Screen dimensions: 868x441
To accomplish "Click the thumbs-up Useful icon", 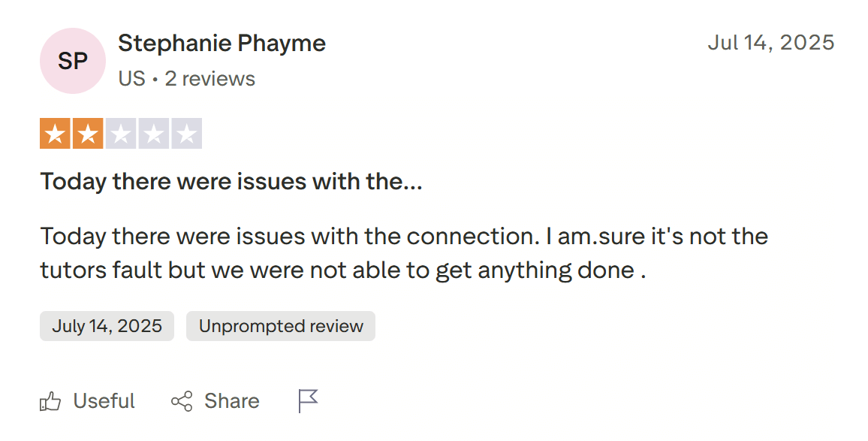I will 51,401.
